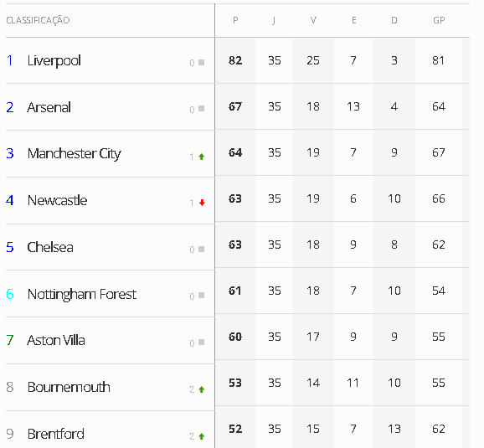Image resolution: width=484 pixels, height=448 pixels.
Task: Open the Liverpool team link
Action: coord(54,60)
